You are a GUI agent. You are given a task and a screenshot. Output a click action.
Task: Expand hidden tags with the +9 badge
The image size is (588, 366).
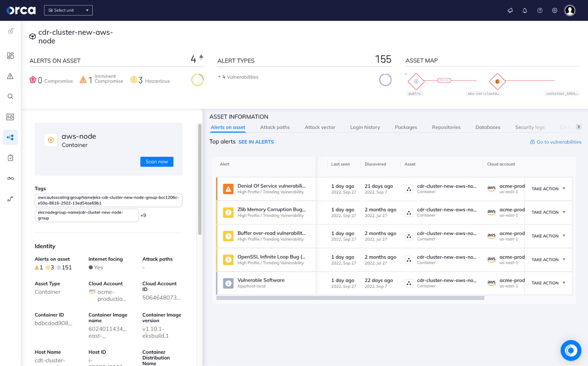[144, 215]
